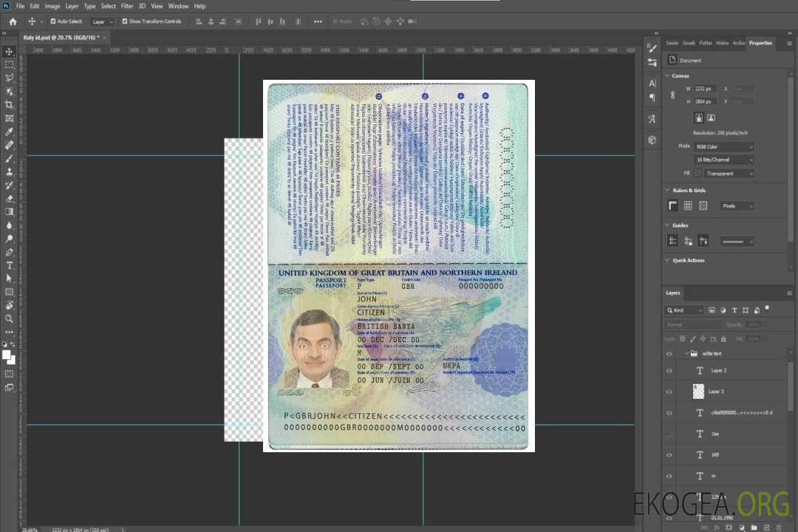Click the Home icon in options bar
The image size is (798, 532).
point(13,21)
